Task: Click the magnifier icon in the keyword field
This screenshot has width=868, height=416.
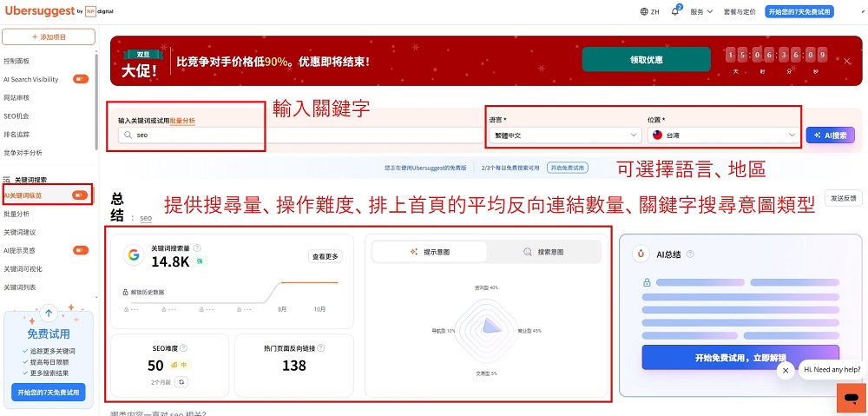Action: click(128, 135)
